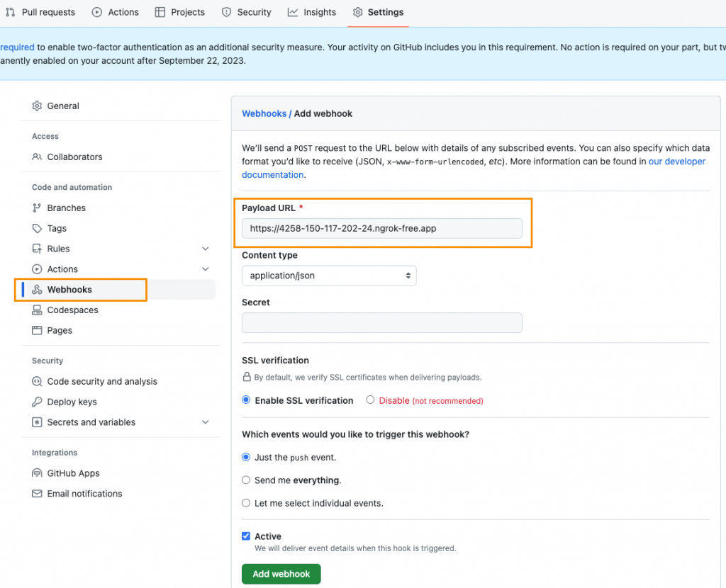Click the Payload URL input field
Viewport: 726px width, 588px height.
coord(382,229)
